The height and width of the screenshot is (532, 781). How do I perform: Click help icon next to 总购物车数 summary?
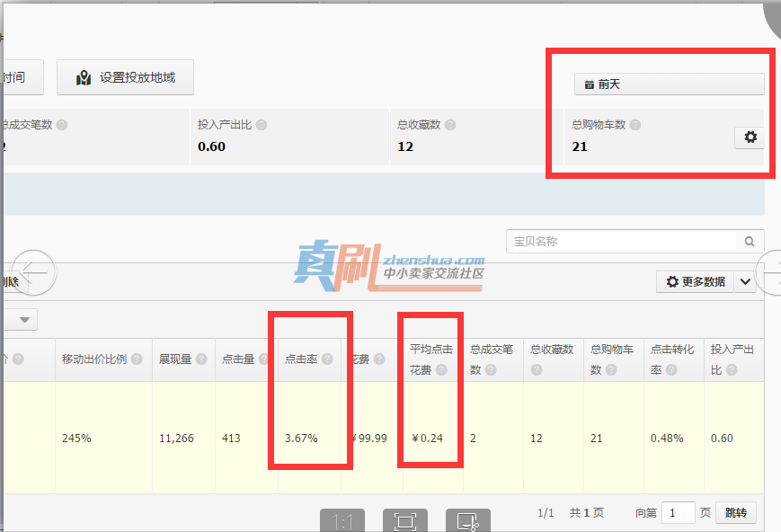coord(635,125)
